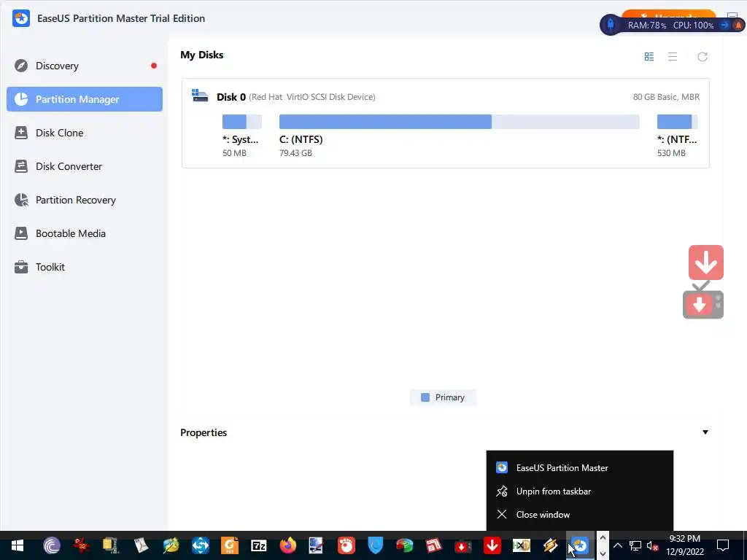This screenshot has height=560, width=747.
Task: Choose Unpin from taskbar
Action: pyautogui.click(x=580, y=491)
